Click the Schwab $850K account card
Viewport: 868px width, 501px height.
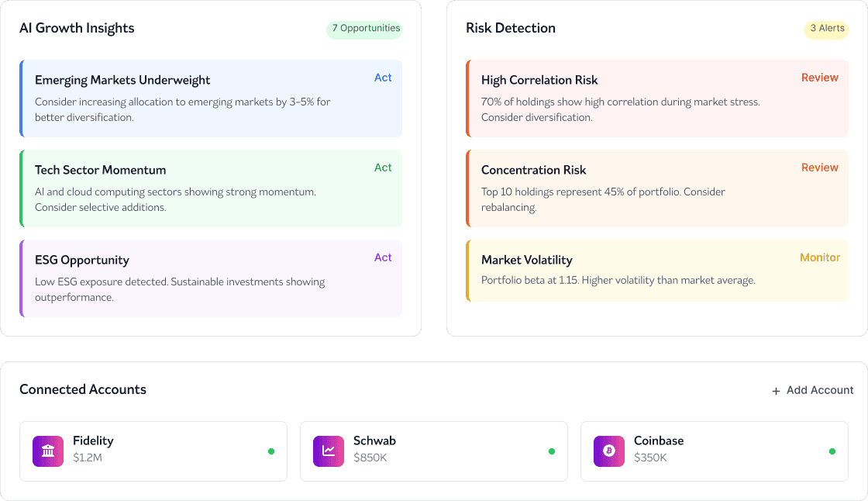tap(434, 451)
